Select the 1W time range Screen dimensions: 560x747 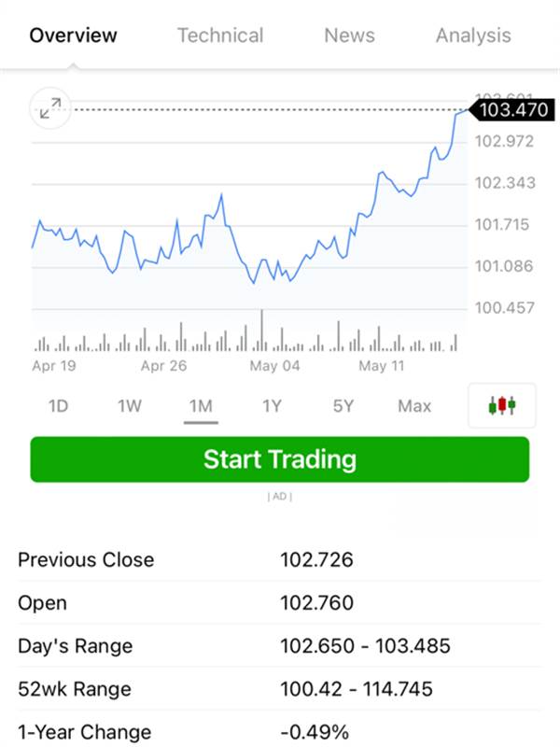click(130, 406)
